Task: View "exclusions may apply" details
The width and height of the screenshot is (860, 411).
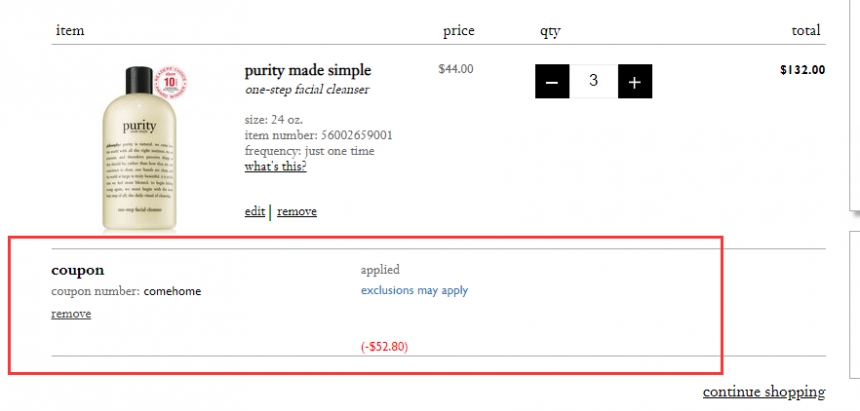Action: pyautogui.click(x=414, y=291)
